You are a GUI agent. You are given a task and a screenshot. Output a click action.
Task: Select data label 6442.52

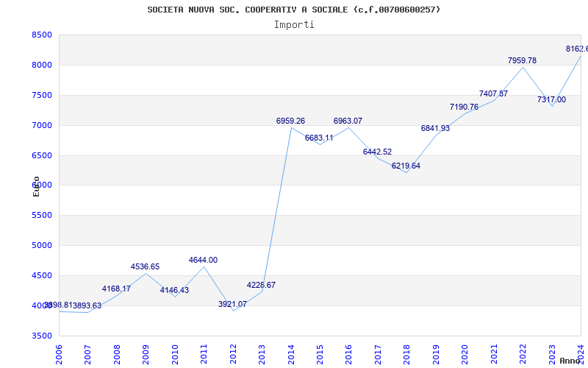[x=377, y=152]
